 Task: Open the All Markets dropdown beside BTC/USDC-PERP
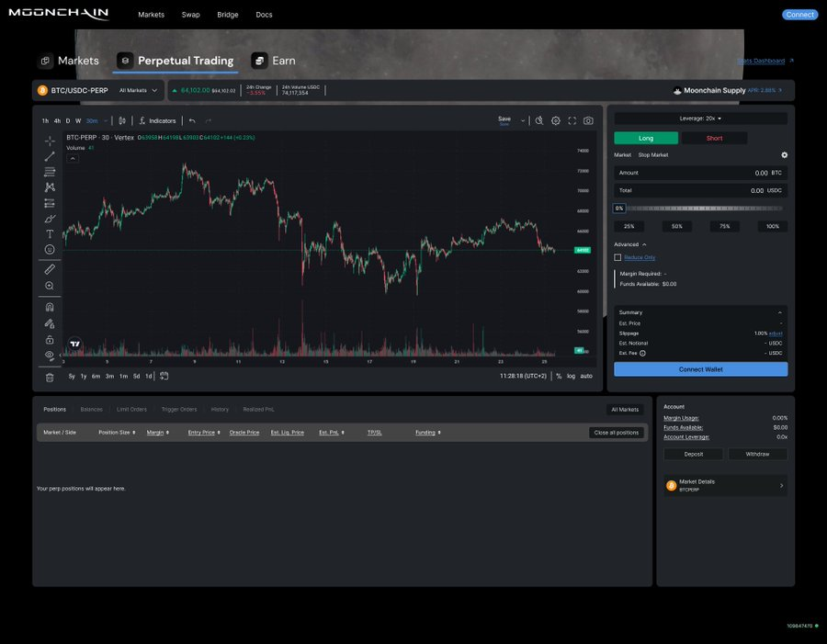(x=138, y=91)
